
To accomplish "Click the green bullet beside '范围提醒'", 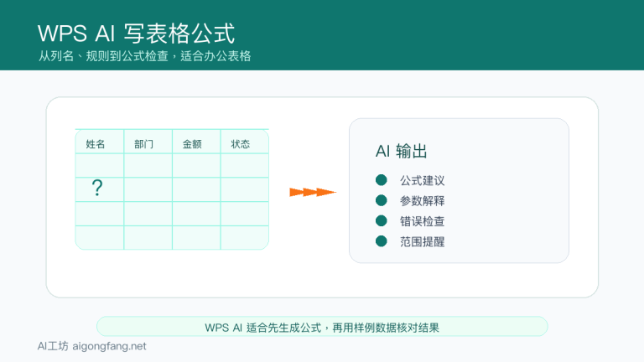I will (x=382, y=241).
